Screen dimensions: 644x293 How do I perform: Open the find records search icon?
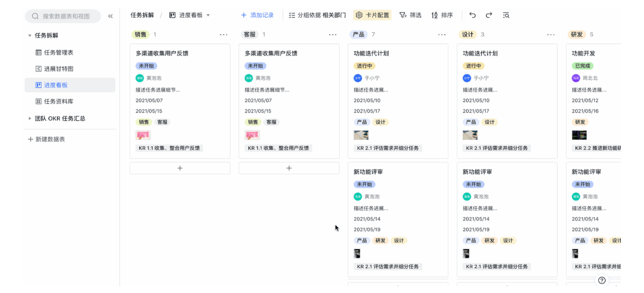(x=506, y=15)
